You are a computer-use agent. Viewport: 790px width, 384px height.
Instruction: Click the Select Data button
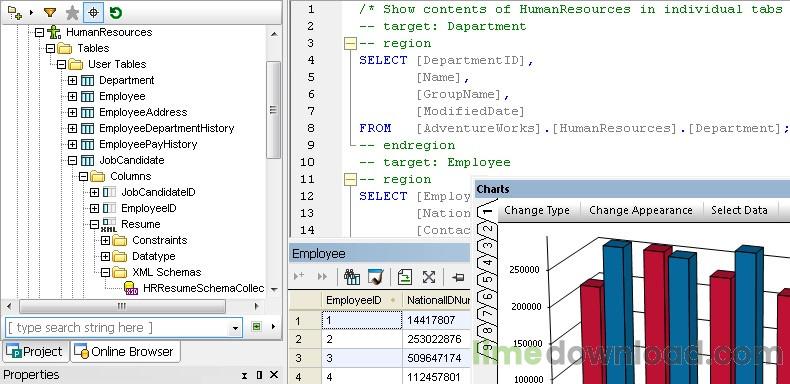[739, 211]
